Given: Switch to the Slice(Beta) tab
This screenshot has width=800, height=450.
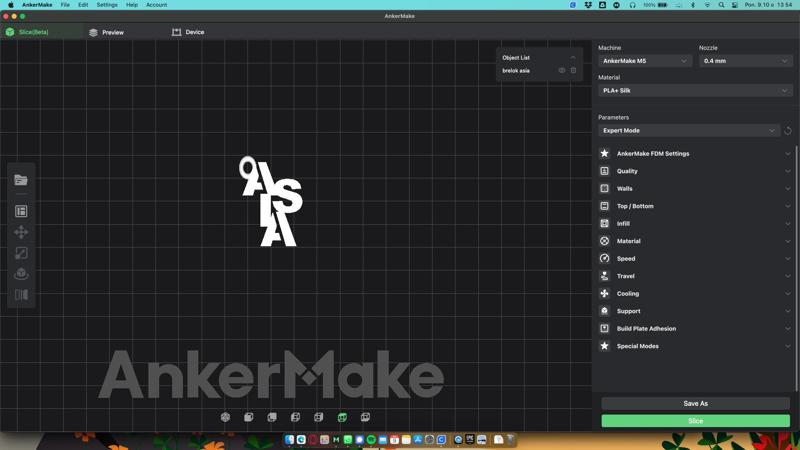Looking at the screenshot, I should coord(42,32).
